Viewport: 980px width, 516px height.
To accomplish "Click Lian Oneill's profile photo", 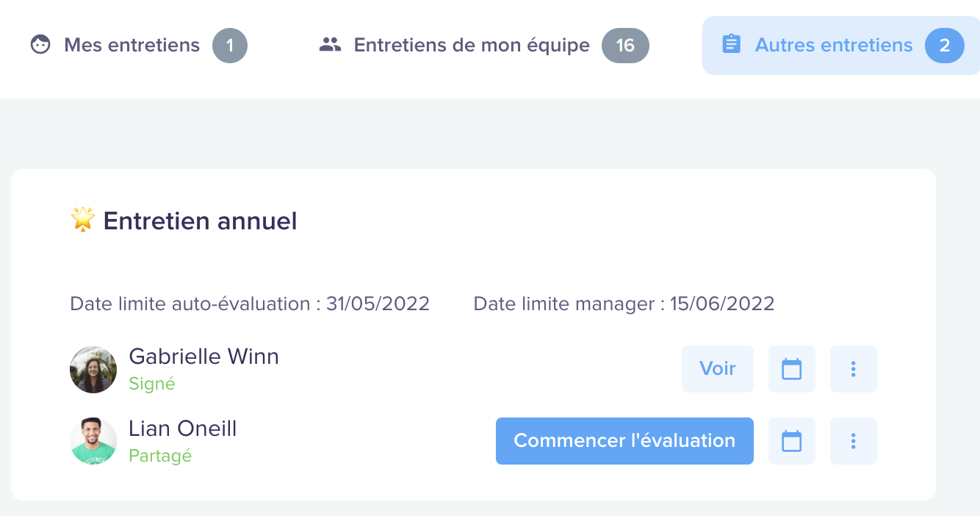I will (93, 441).
